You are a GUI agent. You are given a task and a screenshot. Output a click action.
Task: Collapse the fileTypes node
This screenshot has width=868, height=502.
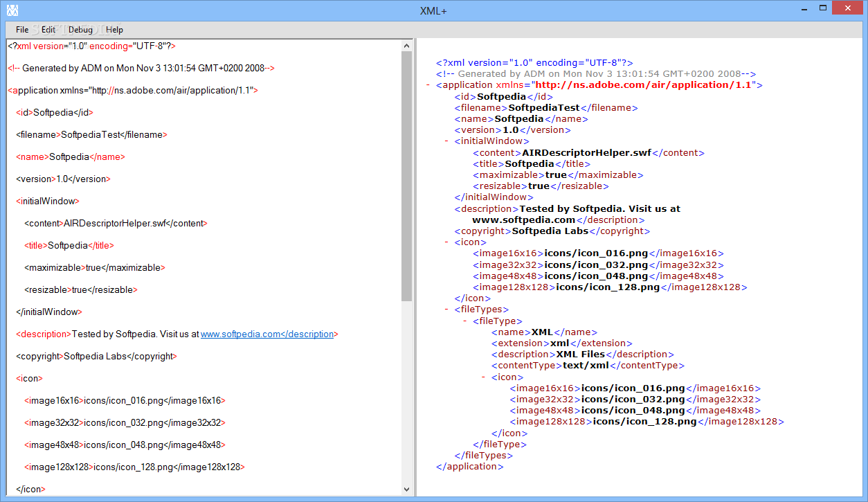[x=447, y=310]
